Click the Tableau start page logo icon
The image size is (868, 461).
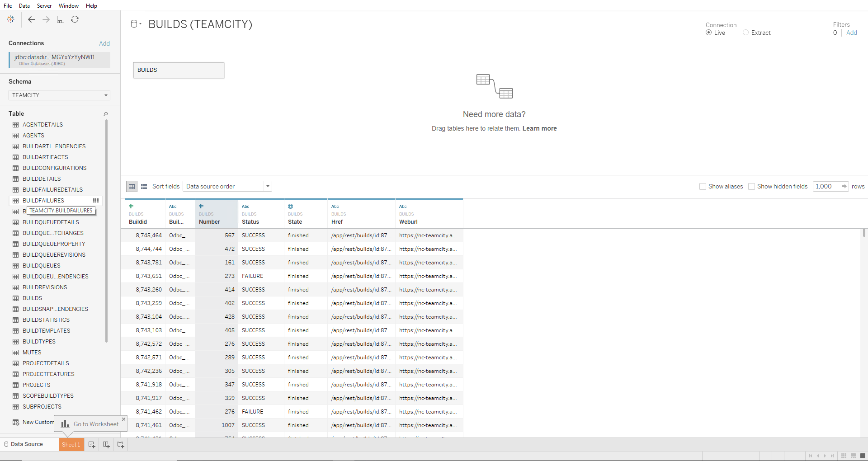pyautogui.click(x=11, y=19)
